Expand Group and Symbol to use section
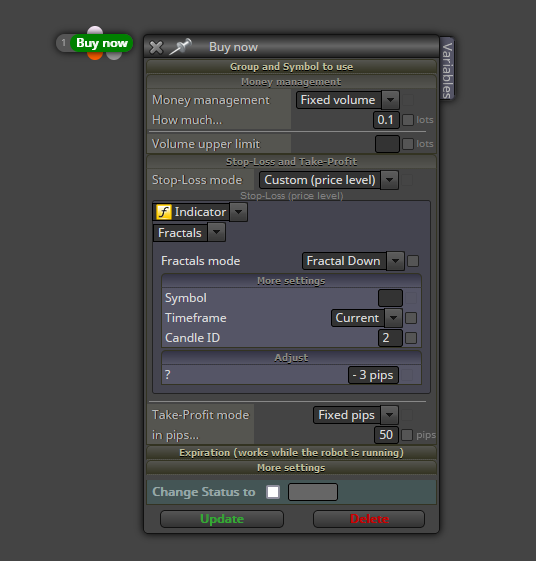Viewport: 536px width, 561px height. coord(291,67)
